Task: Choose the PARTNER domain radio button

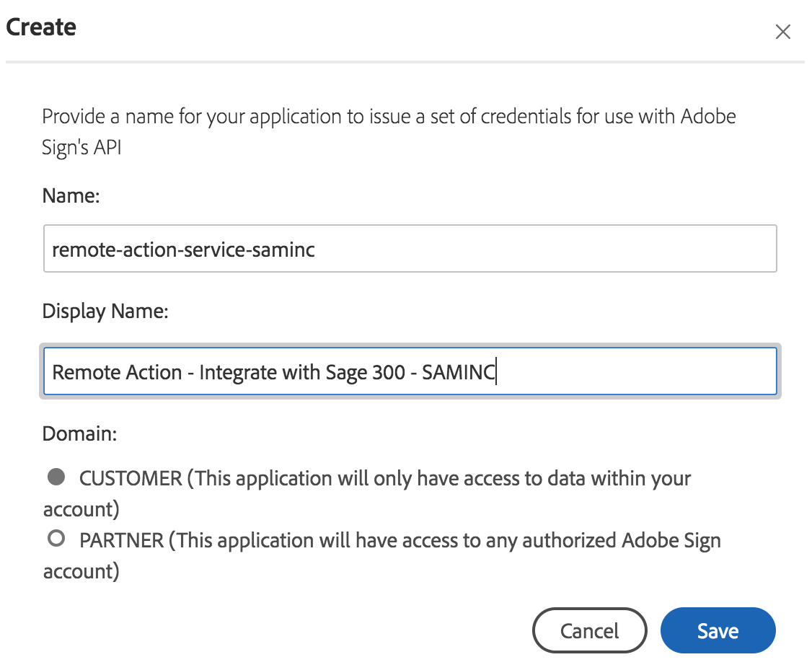Action: 56,539
